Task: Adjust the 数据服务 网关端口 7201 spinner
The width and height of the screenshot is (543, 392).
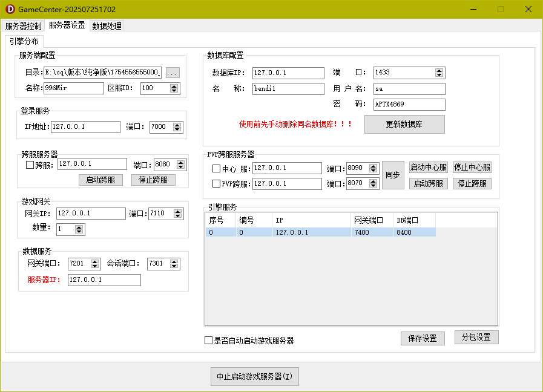Action: 95,264
